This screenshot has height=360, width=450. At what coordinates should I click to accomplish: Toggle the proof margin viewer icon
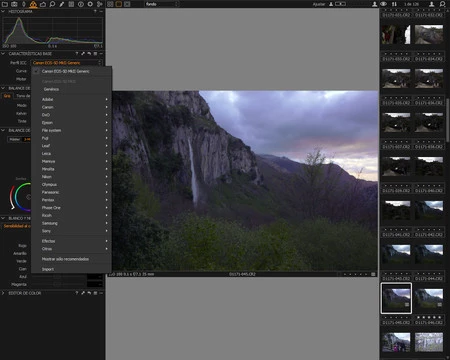[x=127, y=4]
